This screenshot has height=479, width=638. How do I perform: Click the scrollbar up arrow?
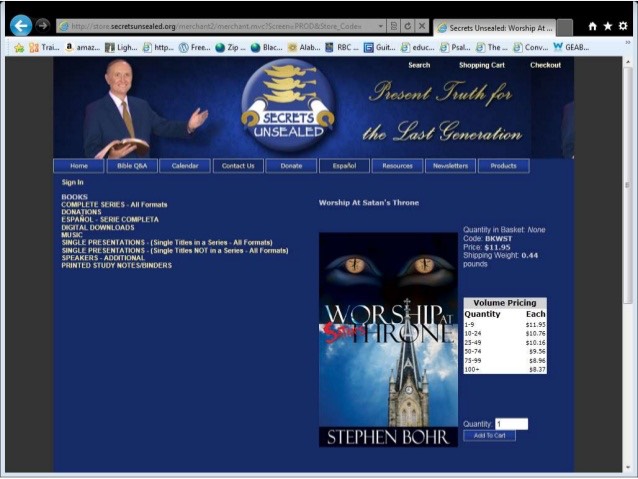[628, 62]
